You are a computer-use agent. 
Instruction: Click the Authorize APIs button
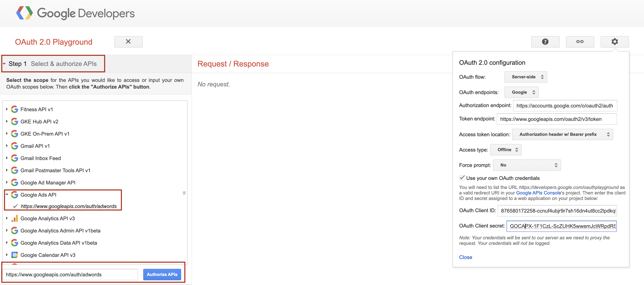coord(162,274)
